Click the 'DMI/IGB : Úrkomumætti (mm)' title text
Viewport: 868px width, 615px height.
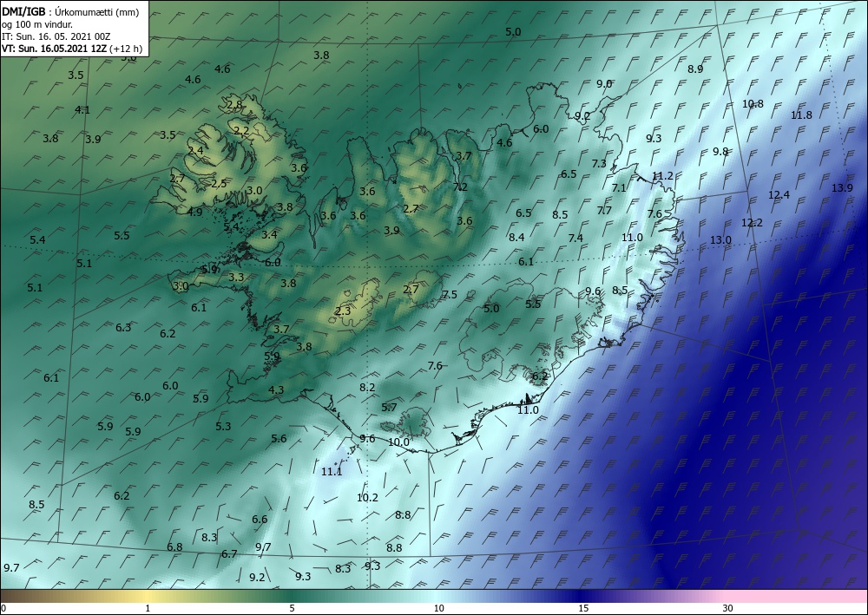click(71, 12)
